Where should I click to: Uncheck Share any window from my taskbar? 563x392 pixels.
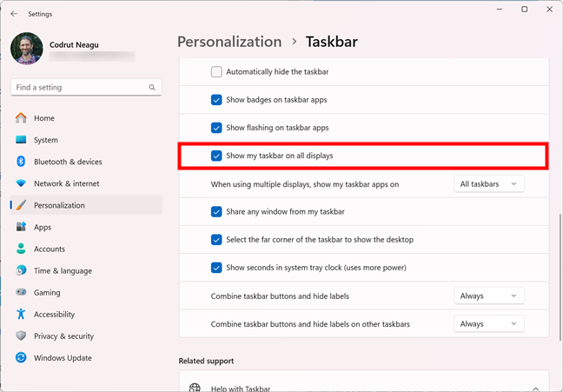[216, 211]
